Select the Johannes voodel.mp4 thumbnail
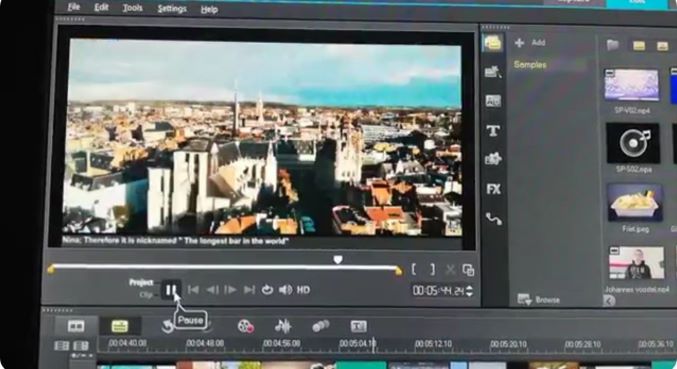 tap(636, 263)
